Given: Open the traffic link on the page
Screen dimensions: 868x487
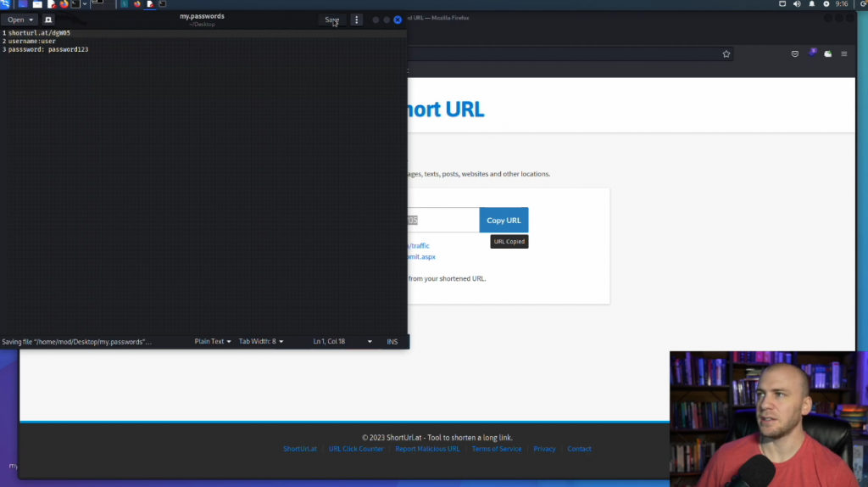Looking at the screenshot, I should pos(419,245).
